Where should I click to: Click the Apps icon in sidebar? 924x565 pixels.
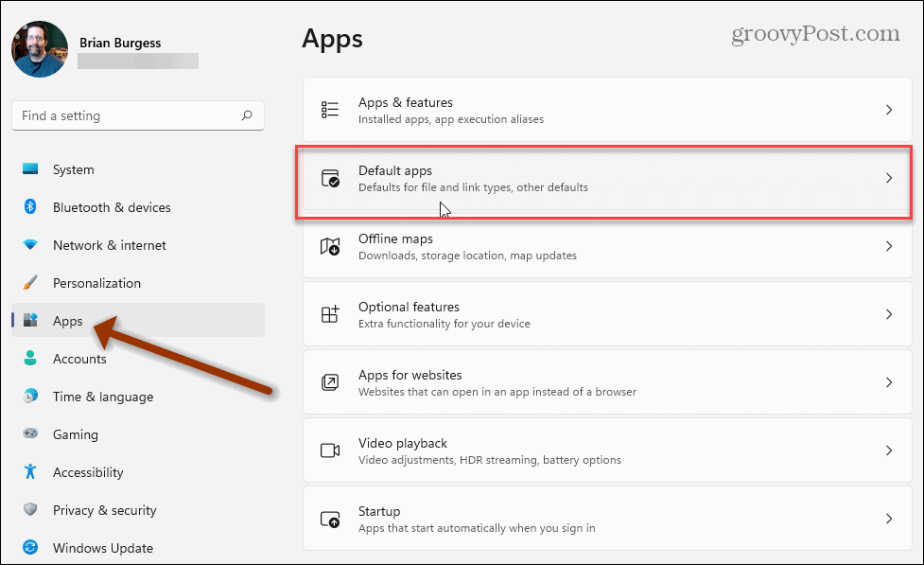30,320
